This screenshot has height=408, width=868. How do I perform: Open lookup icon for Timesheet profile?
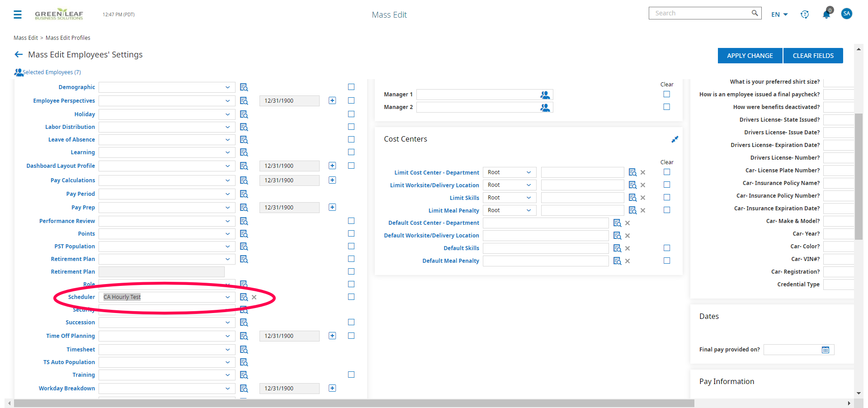point(244,350)
